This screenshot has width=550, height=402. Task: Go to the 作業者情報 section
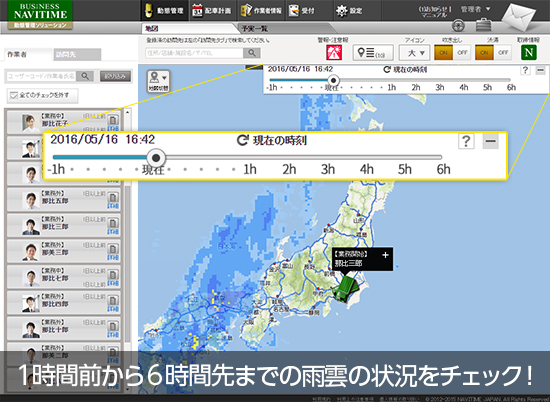coord(261,11)
